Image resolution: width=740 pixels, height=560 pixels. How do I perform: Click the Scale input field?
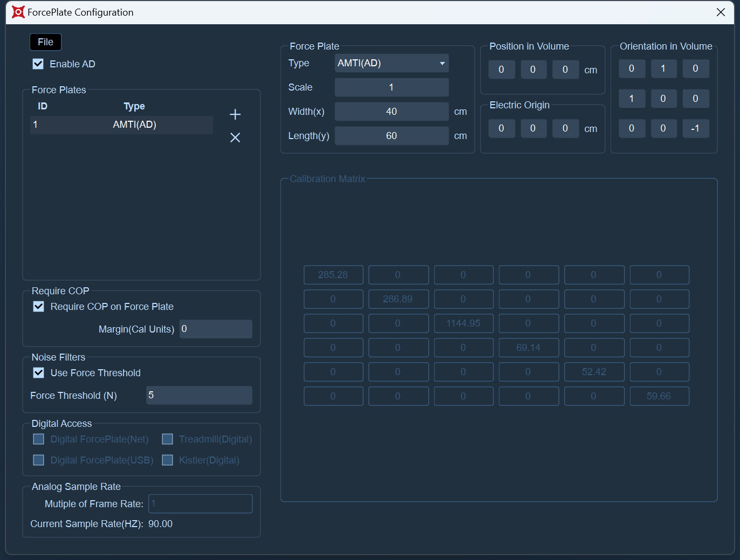[x=392, y=87]
